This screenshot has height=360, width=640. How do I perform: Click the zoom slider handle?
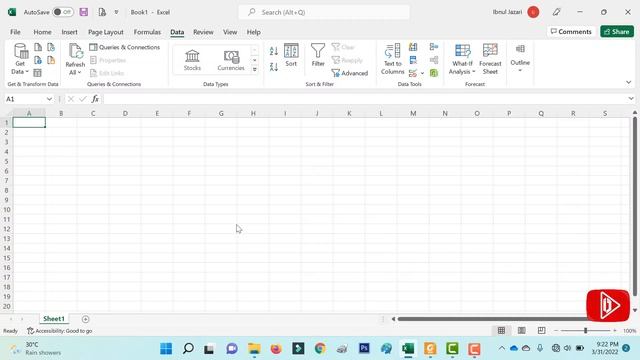585,331
